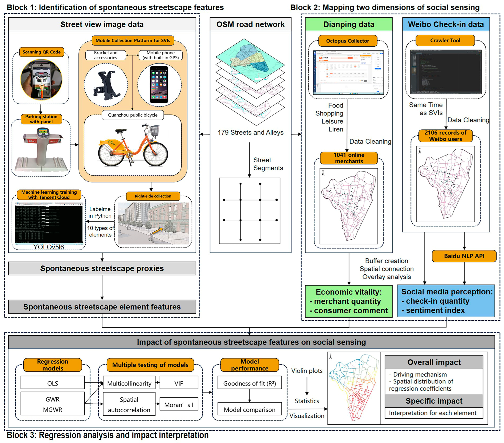Click the right-side collection street photo

click(x=153, y=223)
